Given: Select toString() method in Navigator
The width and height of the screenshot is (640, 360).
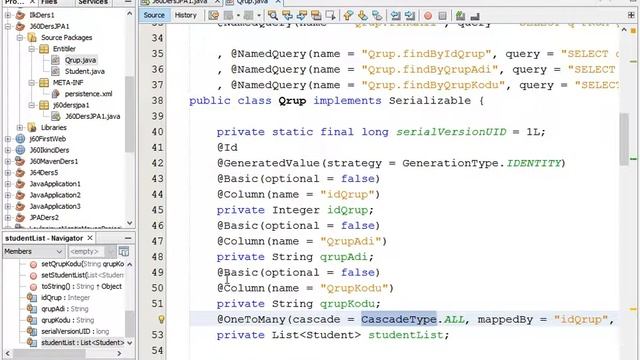Looking at the screenshot, I should (81, 287).
